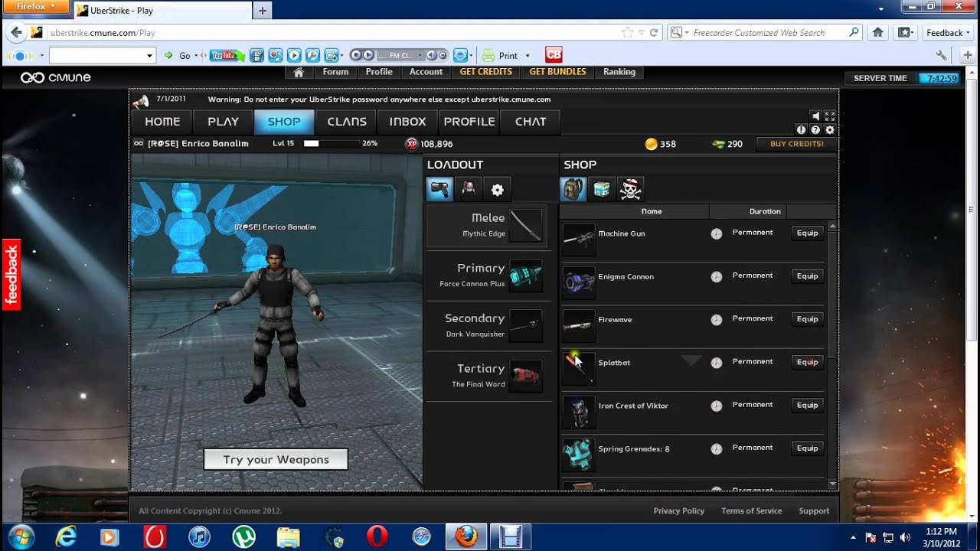Expand the Go button dropdown arrow

196,56
